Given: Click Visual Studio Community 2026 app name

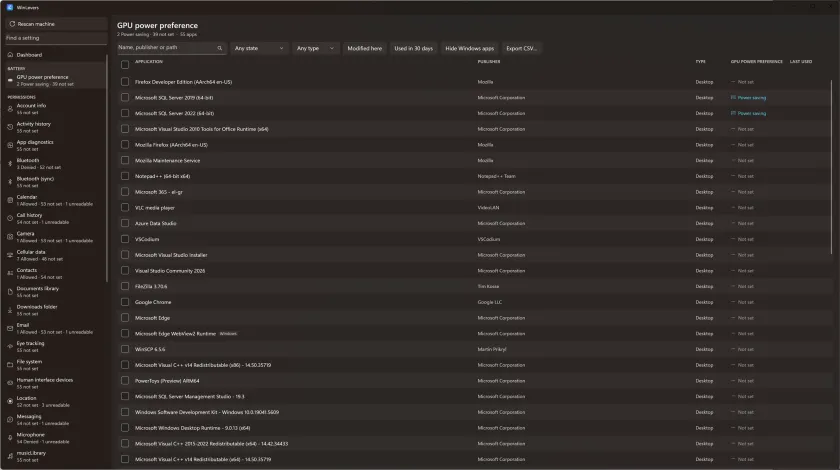Looking at the screenshot, I should point(170,271).
